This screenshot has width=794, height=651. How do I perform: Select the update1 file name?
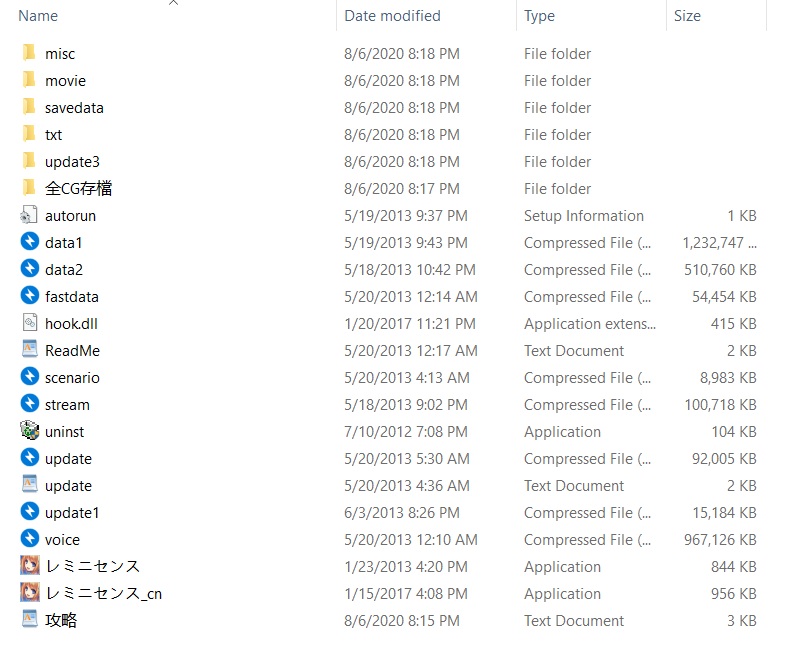(72, 512)
